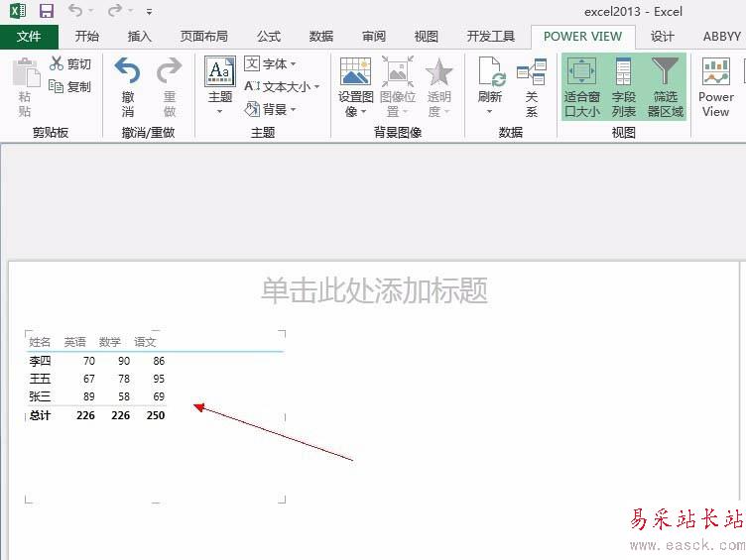Toggle the 筛选器区域 filters area
Screen dimensions: 746x560
tap(665, 87)
